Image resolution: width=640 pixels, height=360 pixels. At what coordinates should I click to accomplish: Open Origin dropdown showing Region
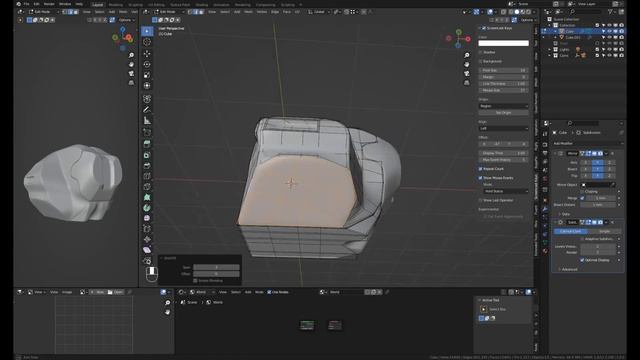click(503, 106)
